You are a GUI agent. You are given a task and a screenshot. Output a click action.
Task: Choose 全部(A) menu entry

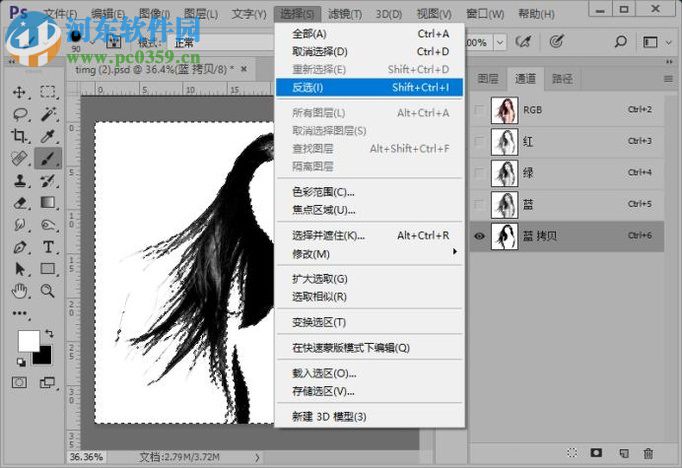(369, 34)
